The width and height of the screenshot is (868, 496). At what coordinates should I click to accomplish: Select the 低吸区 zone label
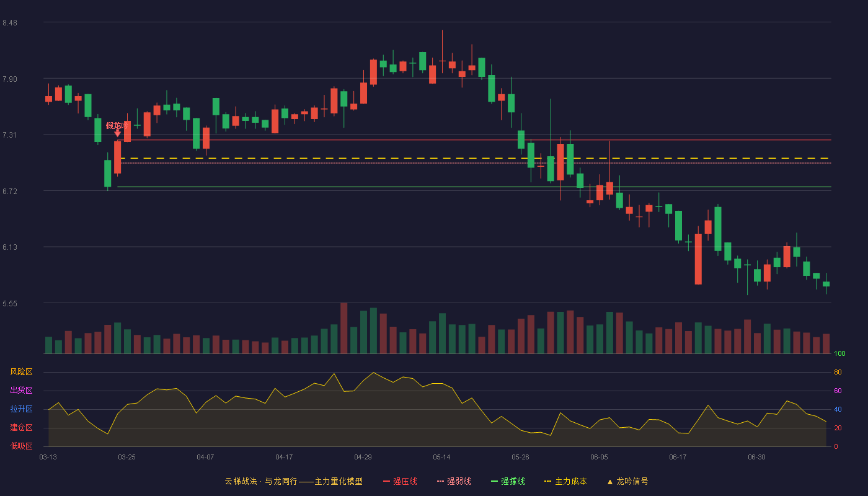pos(21,446)
